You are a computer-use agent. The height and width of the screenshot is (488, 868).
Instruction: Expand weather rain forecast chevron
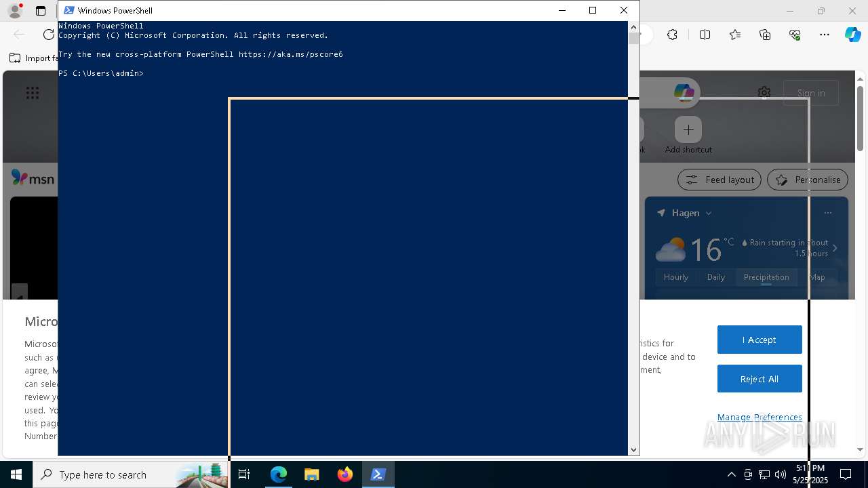[x=835, y=248]
